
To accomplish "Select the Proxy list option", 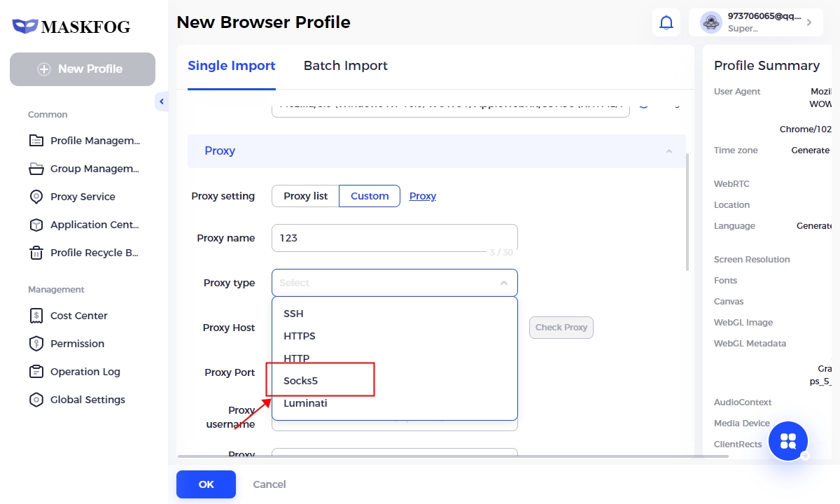I will (305, 196).
